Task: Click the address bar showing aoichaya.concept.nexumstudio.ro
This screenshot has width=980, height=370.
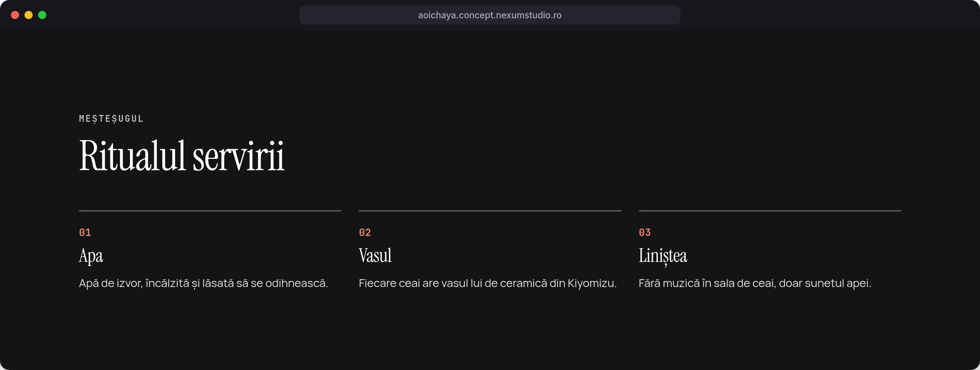Action: point(490,15)
